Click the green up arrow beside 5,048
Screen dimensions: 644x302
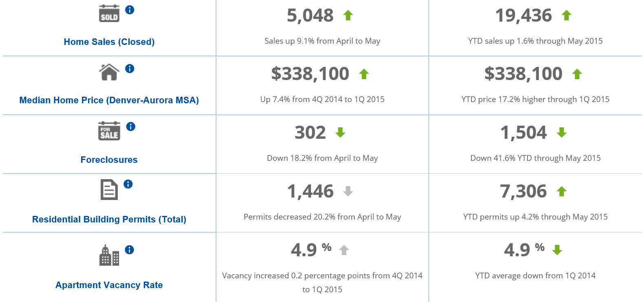pyautogui.click(x=348, y=16)
